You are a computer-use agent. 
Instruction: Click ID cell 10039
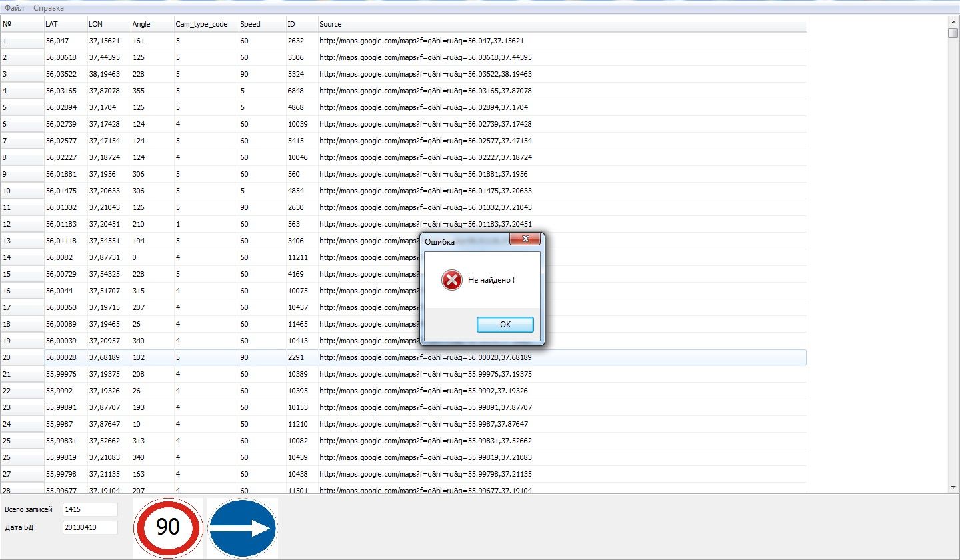(301, 124)
